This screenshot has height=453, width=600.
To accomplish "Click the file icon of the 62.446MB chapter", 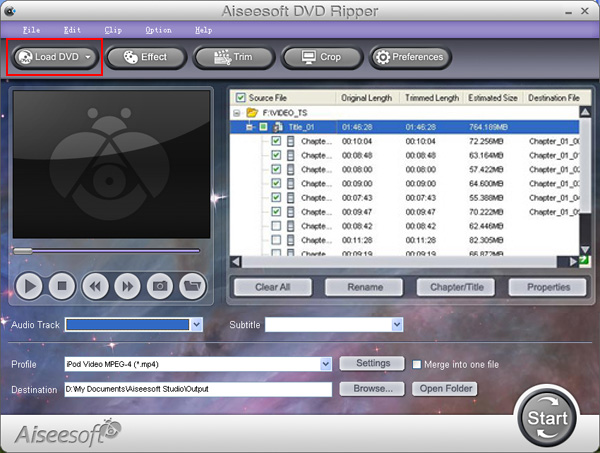I will click(x=291, y=226).
